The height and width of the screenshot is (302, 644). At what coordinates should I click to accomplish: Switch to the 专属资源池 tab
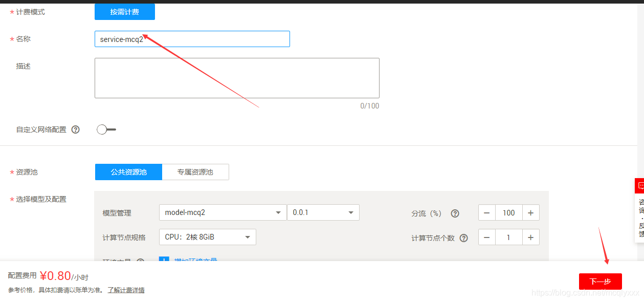(195, 172)
